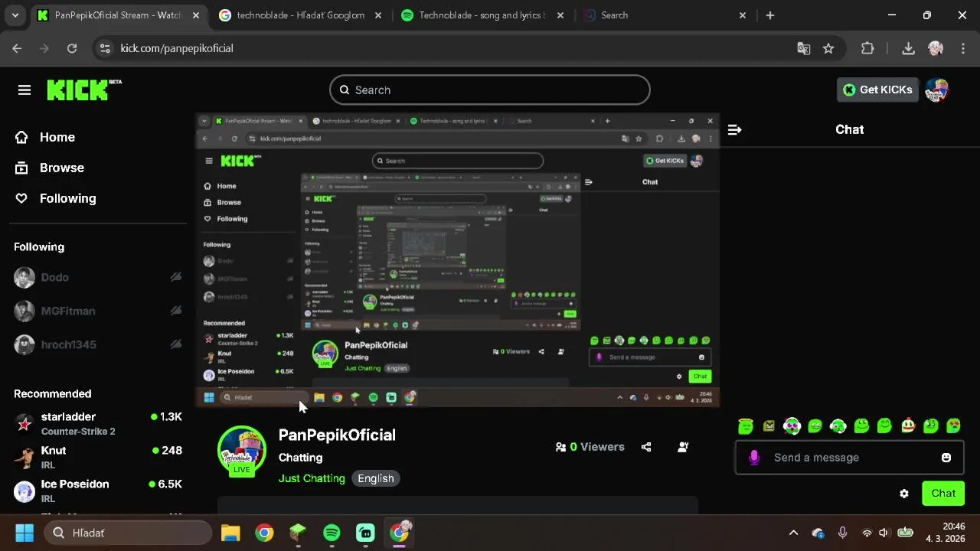Open site information icon in address bar
Screen dimensions: 980x551
pyautogui.click(x=106, y=48)
